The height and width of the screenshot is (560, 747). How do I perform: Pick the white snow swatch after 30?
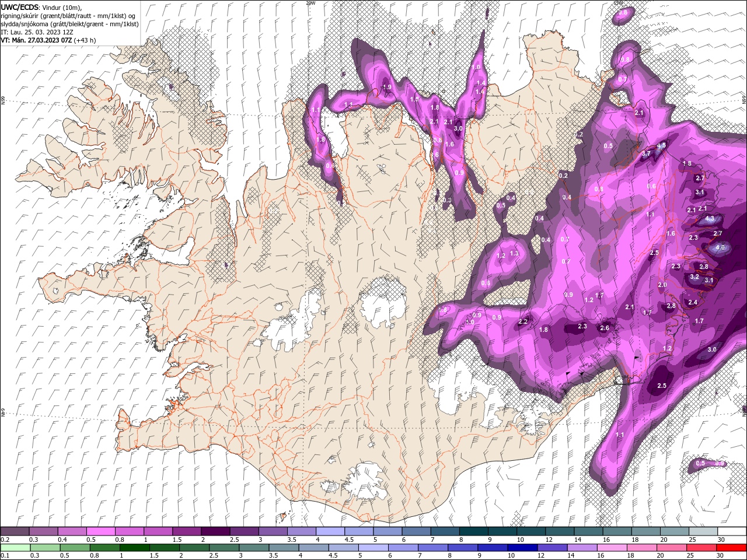pyautogui.click(x=732, y=531)
